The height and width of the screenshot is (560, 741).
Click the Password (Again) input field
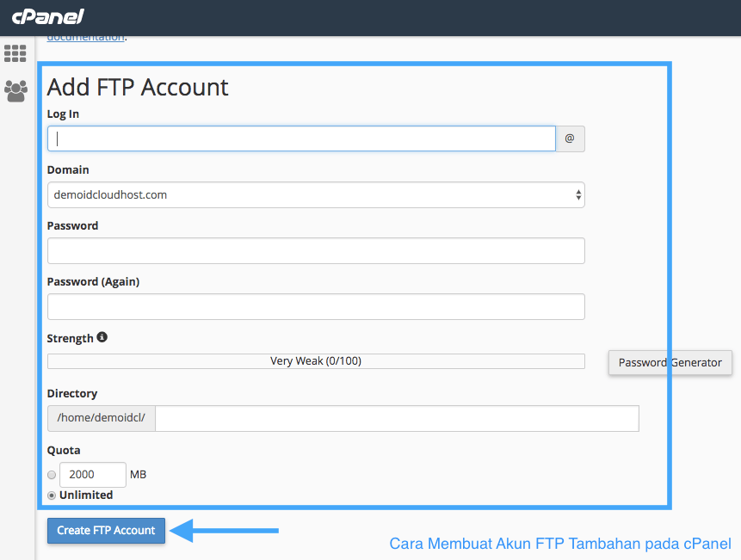315,306
